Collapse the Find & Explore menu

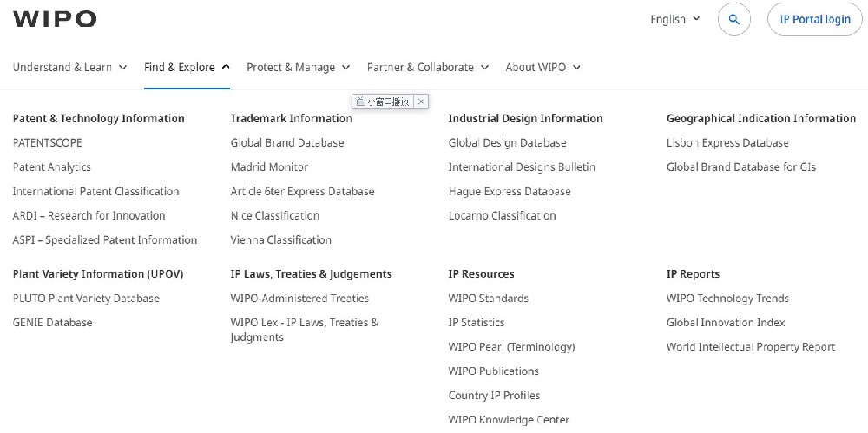(x=187, y=68)
